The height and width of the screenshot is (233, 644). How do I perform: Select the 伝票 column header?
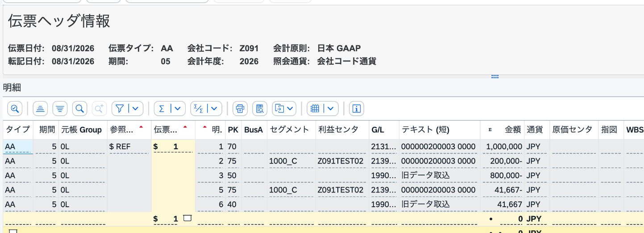tap(173, 130)
